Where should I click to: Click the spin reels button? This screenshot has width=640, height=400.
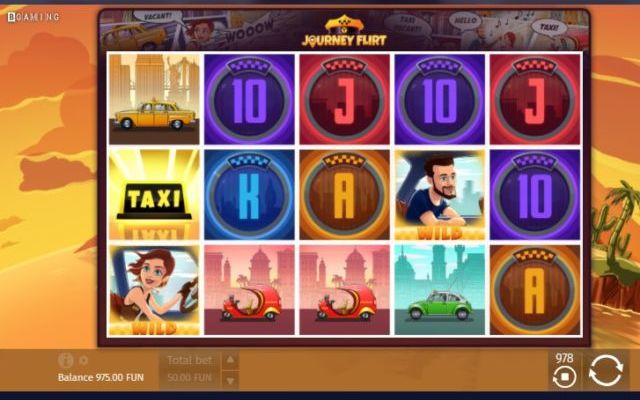(606, 370)
